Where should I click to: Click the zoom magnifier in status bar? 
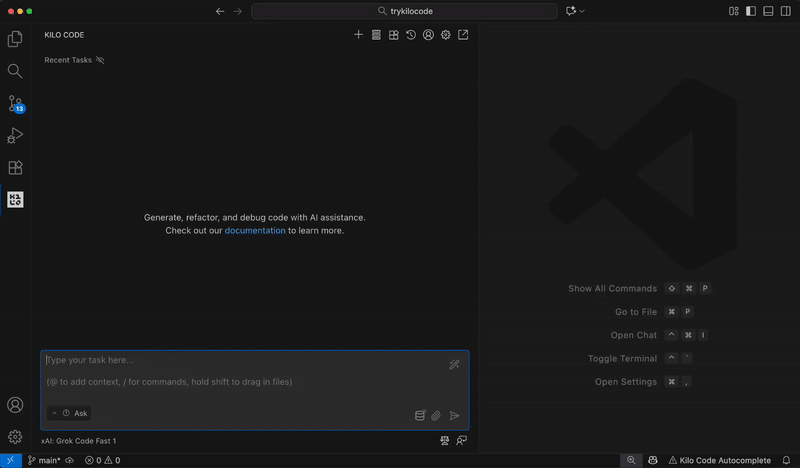click(631, 460)
